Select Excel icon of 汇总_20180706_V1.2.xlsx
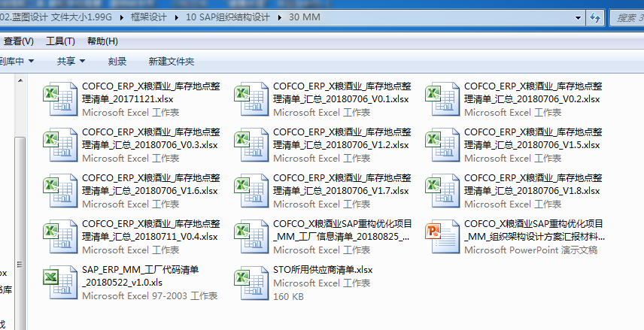 click(251, 145)
